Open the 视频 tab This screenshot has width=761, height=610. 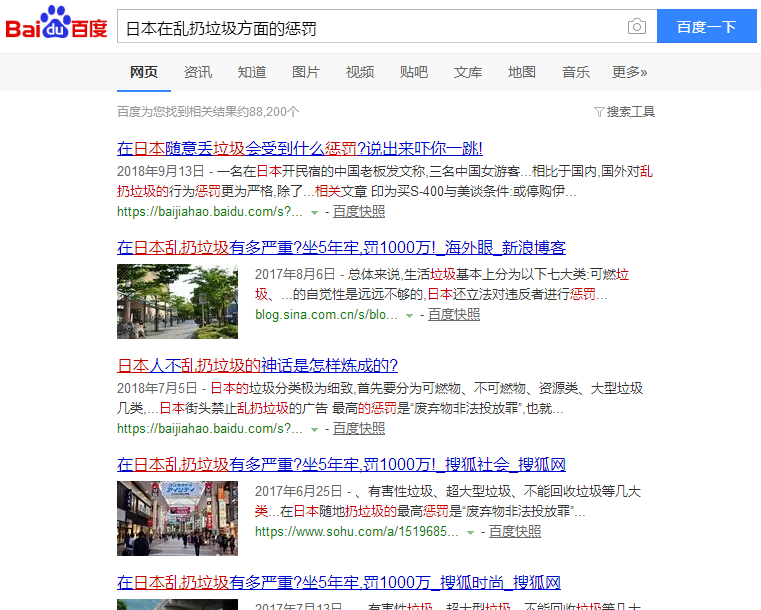point(360,72)
